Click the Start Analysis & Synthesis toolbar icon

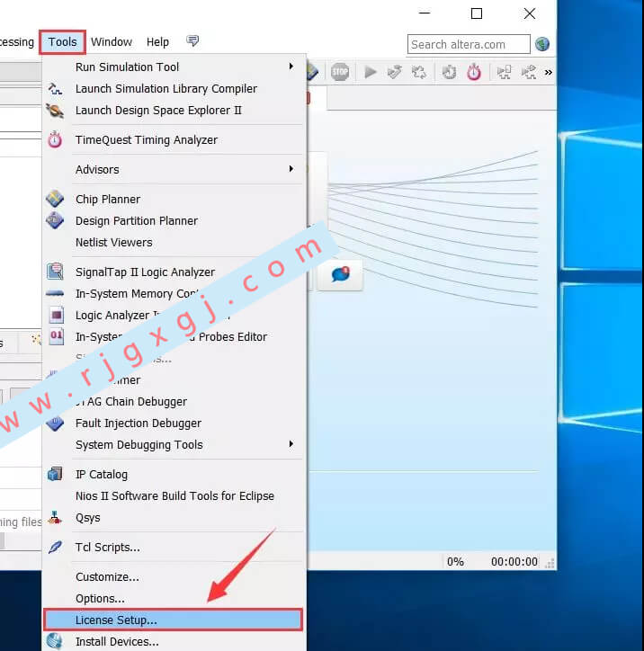tap(419, 72)
